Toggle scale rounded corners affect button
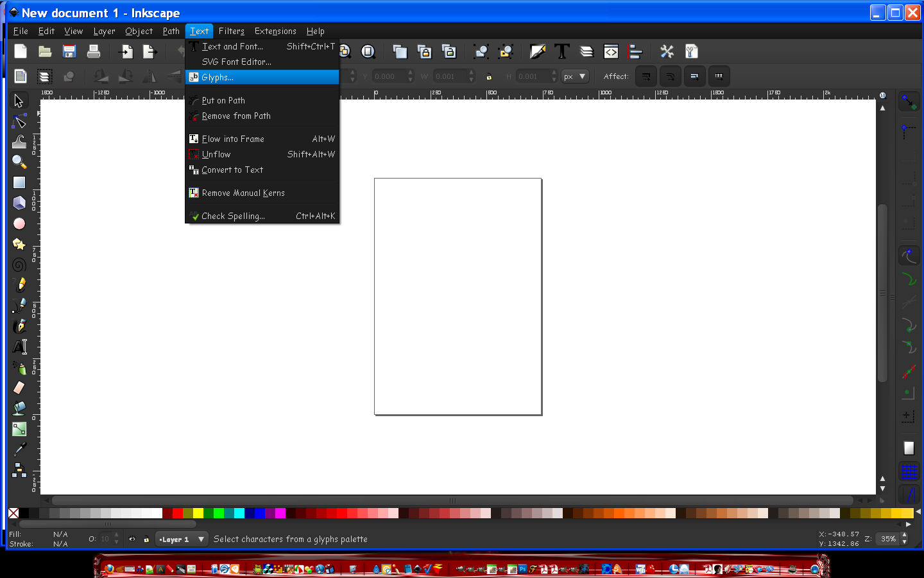Viewport: 924px width, 578px height. (670, 76)
